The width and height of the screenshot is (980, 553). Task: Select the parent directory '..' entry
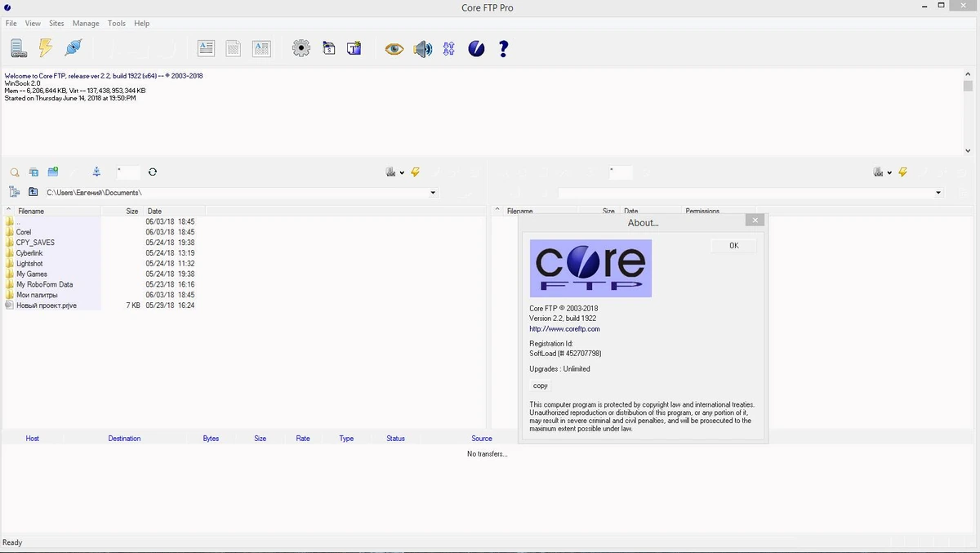18,221
